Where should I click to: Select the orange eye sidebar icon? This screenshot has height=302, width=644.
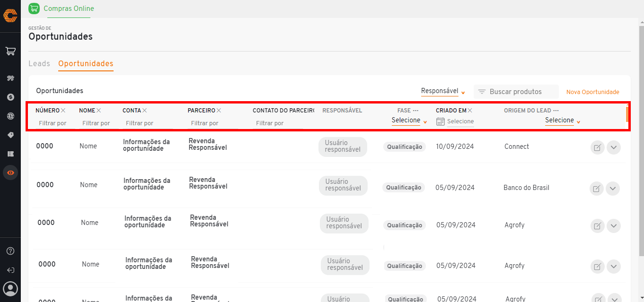pyautogui.click(x=10, y=173)
